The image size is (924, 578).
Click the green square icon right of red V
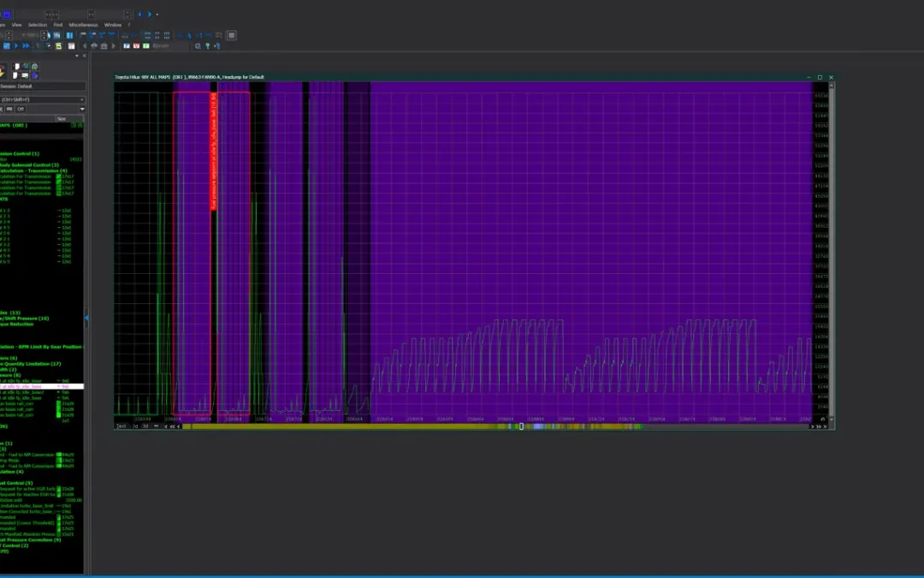coord(146,46)
